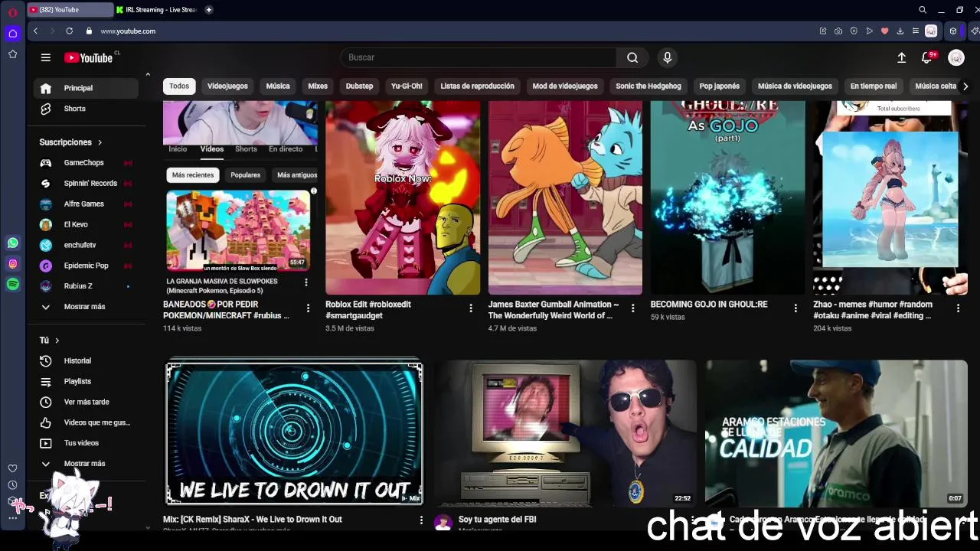Open the Opera sidebar heart icon
Viewport: 980px width, 551px height.
(12, 468)
